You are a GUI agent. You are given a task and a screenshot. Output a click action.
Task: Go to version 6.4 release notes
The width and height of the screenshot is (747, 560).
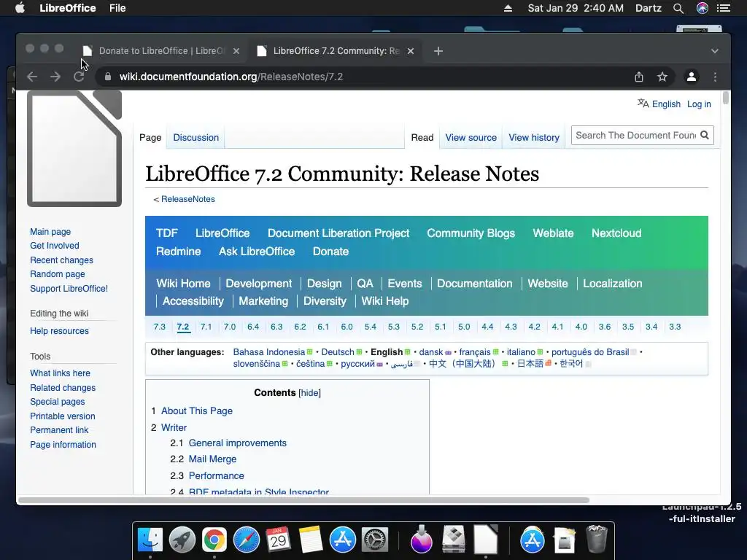click(253, 327)
